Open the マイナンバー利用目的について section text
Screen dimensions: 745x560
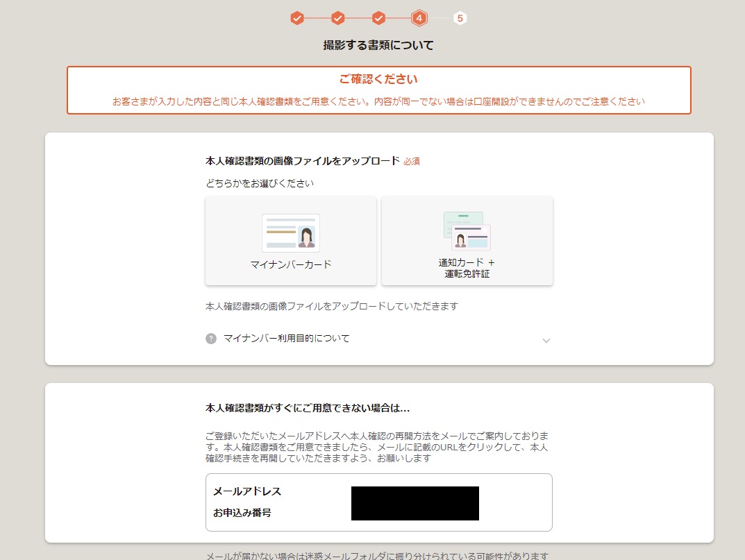pos(286,339)
